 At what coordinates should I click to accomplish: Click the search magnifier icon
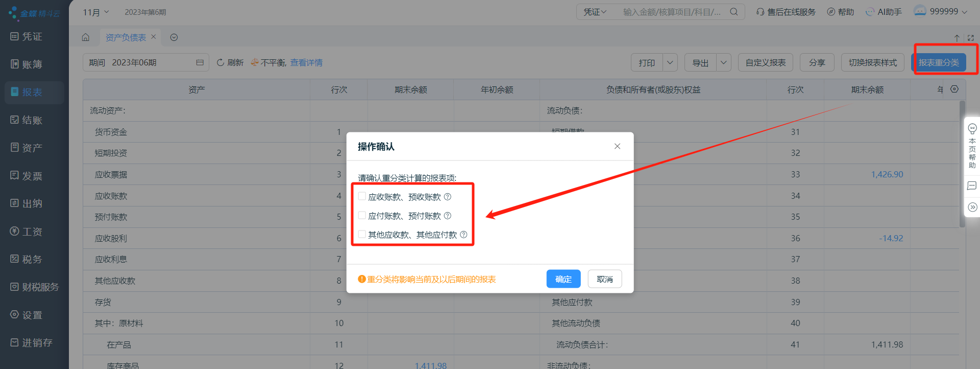point(733,12)
